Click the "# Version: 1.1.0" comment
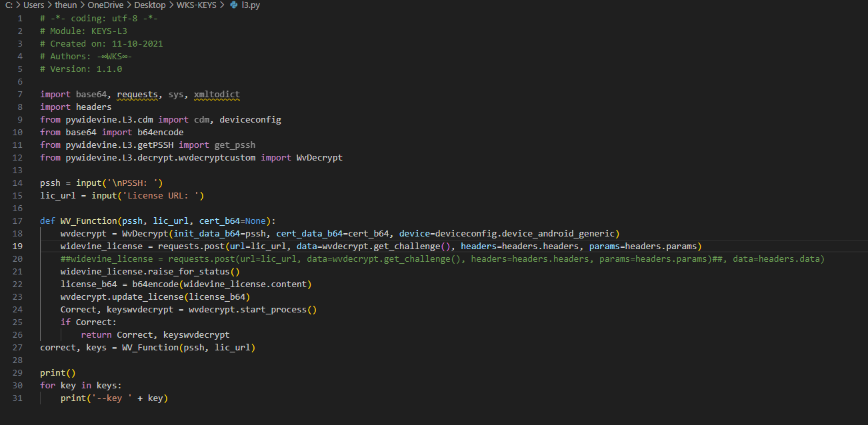This screenshot has width=868, height=425. [81, 69]
